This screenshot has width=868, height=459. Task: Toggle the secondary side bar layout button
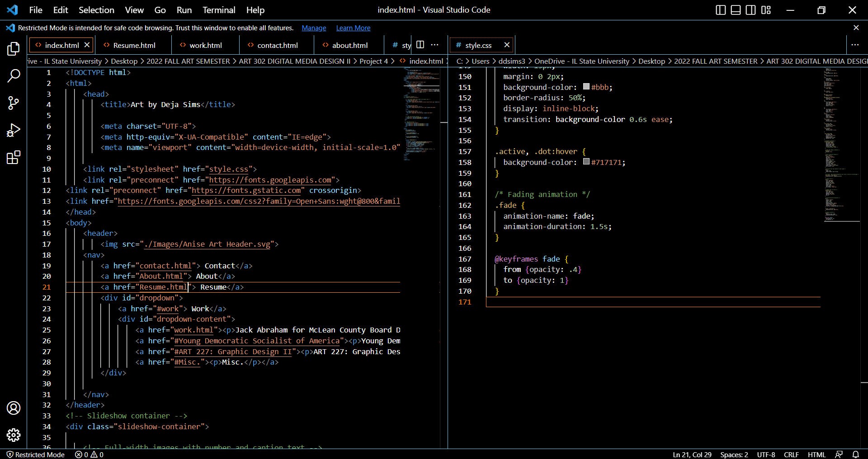pyautogui.click(x=750, y=10)
